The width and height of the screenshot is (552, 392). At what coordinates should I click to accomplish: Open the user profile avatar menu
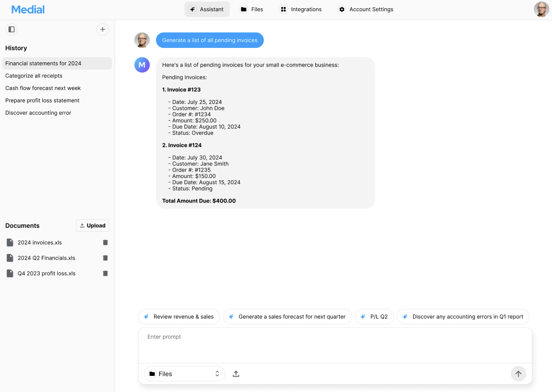(541, 9)
